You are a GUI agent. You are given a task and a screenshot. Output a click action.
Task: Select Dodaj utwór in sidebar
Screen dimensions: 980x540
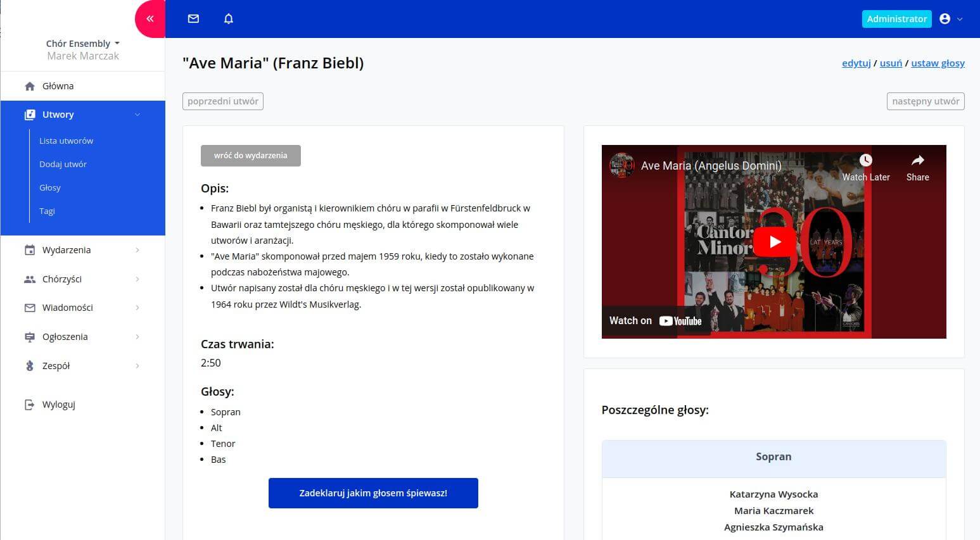pyautogui.click(x=63, y=165)
